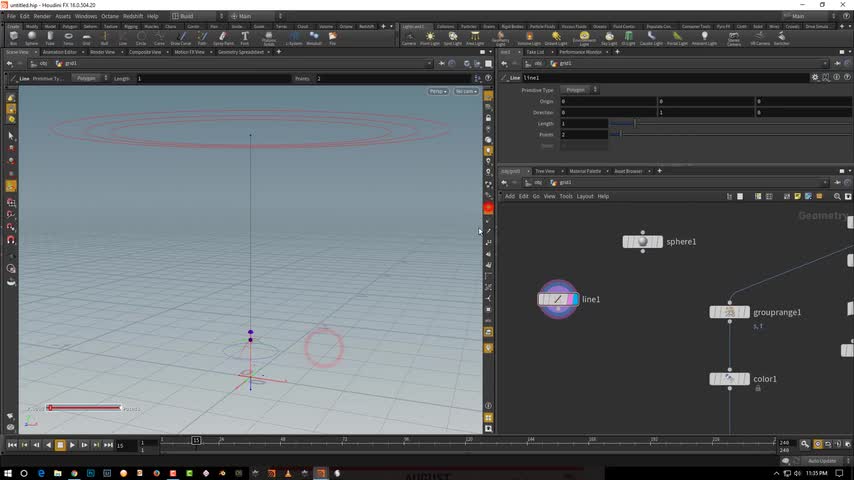The height and width of the screenshot is (480, 854).
Task: Toggle display flag on line1 node
Action: [x=573, y=299]
